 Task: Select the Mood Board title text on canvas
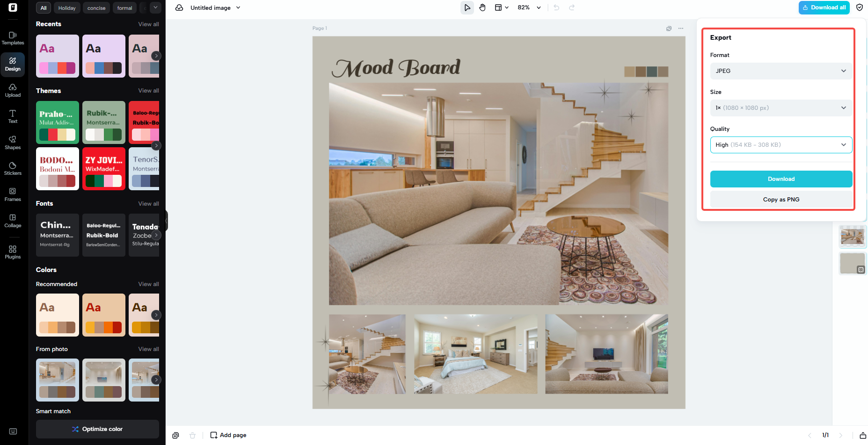point(396,68)
